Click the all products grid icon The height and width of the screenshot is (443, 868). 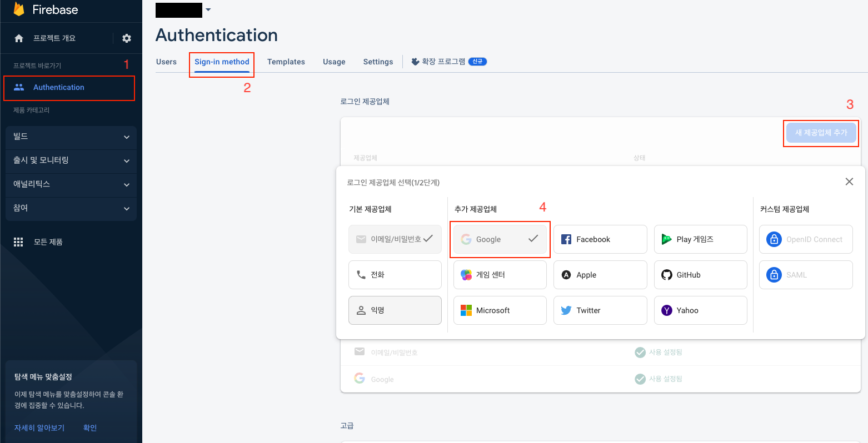18,242
